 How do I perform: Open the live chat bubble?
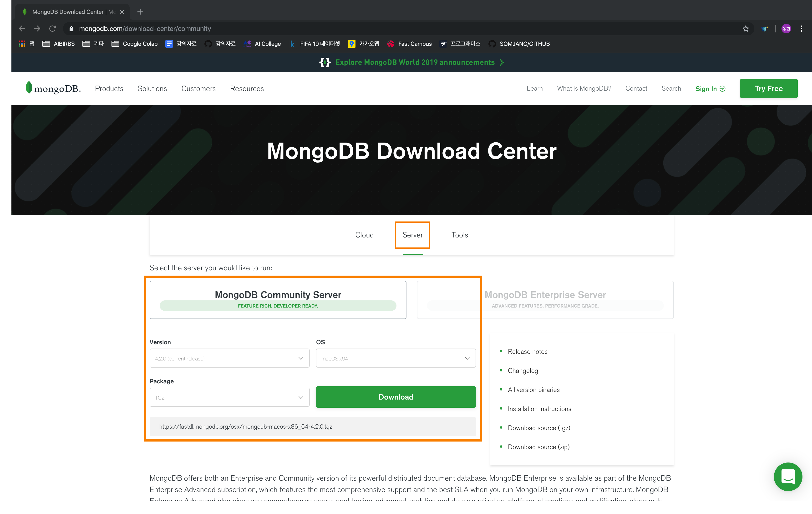click(788, 477)
